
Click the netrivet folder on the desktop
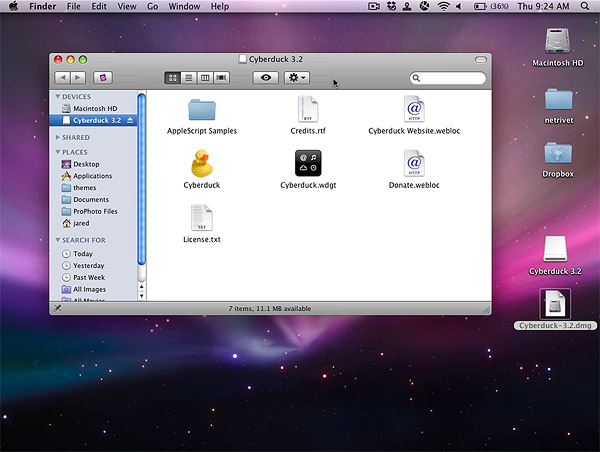pos(559,99)
